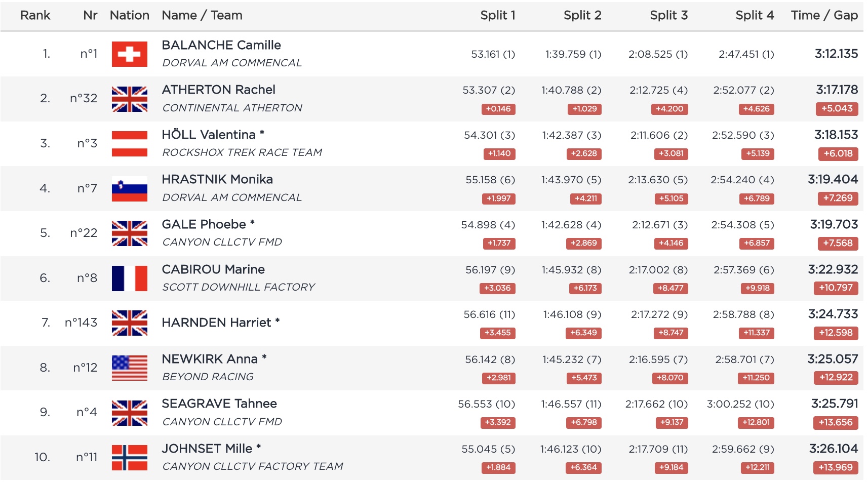
Task: Click the +4.200 split 3 gap badge
Action: pos(669,109)
